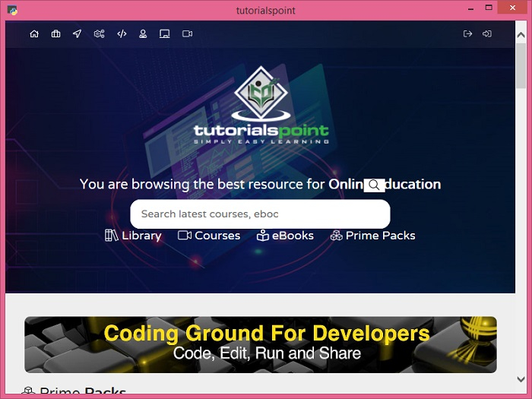
Task: Close the tutorialspoint window
Action: (512, 8)
